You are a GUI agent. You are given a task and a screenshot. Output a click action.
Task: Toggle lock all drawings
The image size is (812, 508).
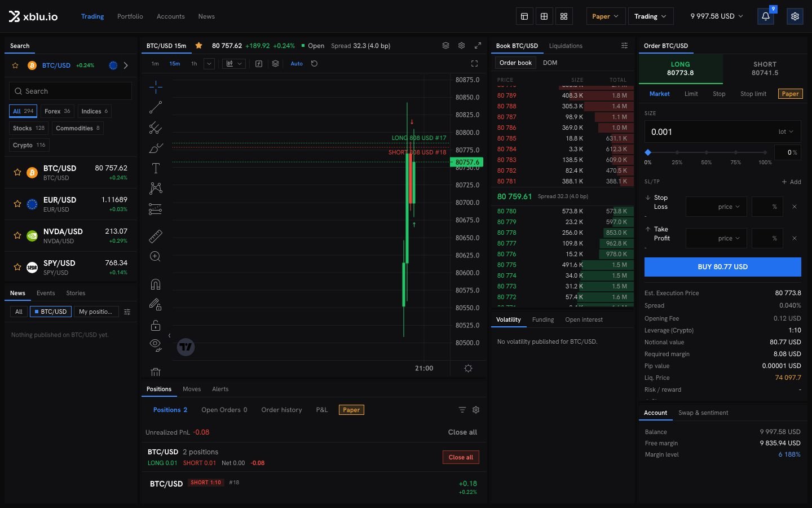tap(156, 325)
